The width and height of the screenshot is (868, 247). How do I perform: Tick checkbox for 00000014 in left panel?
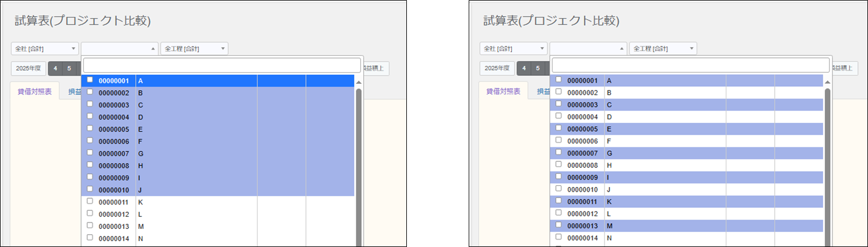(90, 238)
